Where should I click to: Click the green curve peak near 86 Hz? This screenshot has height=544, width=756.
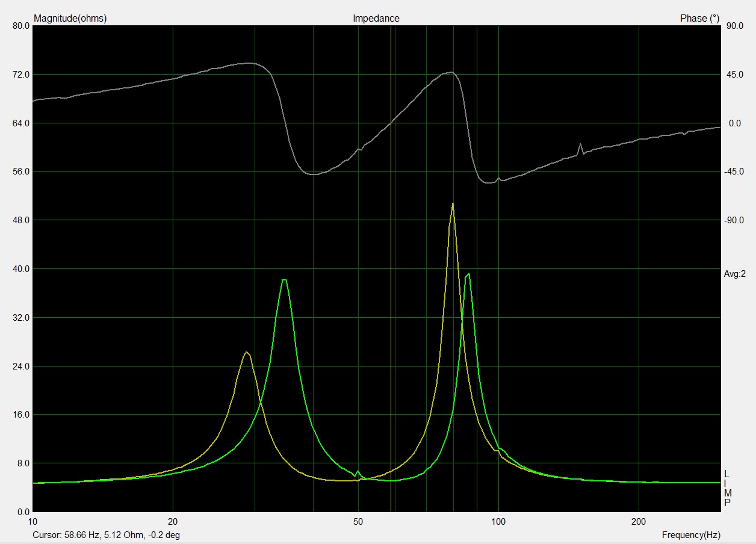point(468,274)
